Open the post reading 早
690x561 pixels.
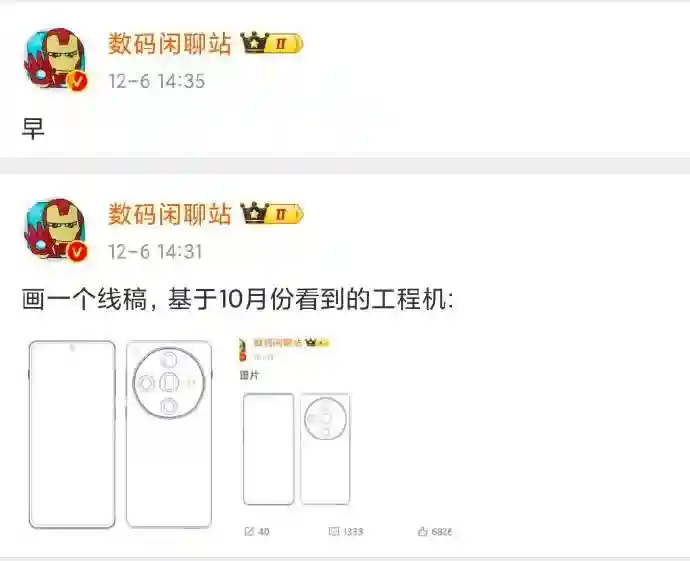[33, 129]
